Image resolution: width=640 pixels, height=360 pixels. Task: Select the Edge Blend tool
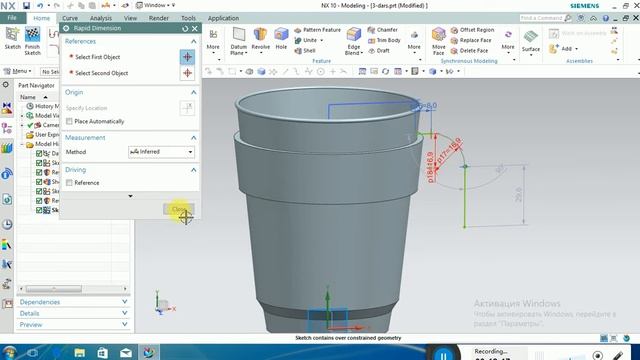click(x=353, y=41)
